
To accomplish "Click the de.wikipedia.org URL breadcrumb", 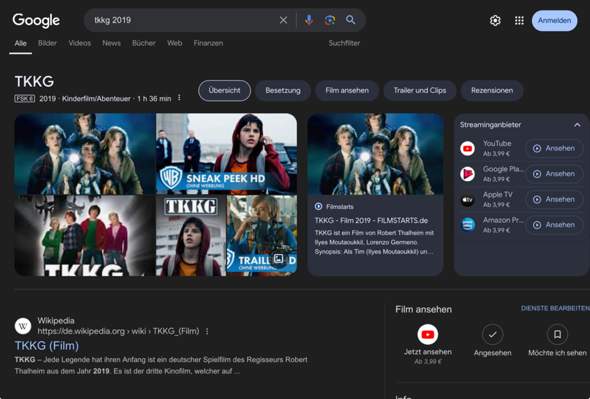I will click(118, 331).
